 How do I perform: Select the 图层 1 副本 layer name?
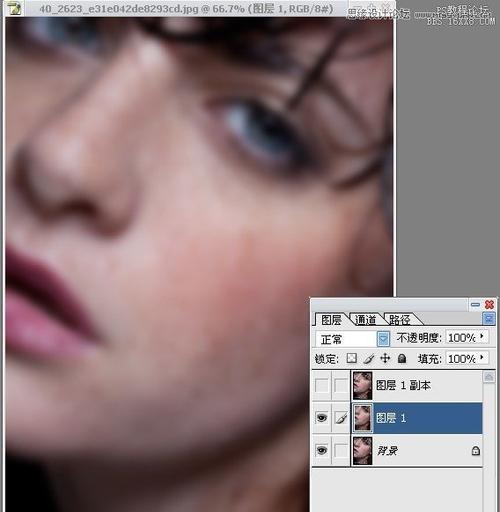(403, 385)
